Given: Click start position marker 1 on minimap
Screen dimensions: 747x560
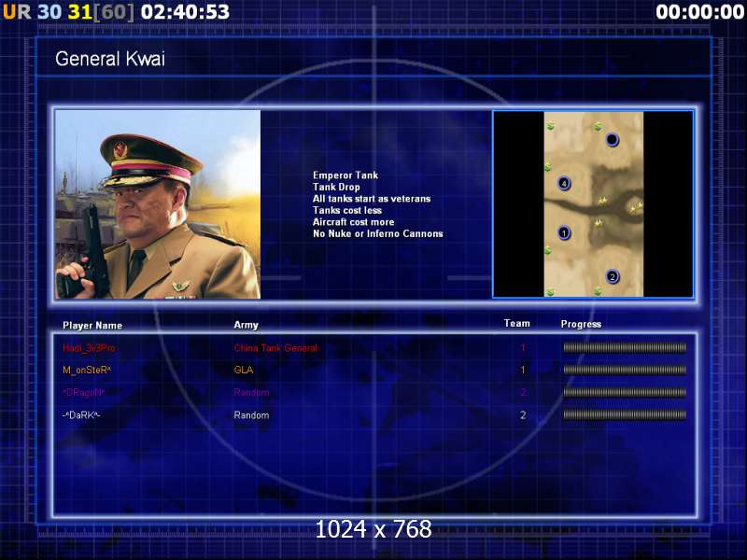Looking at the screenshot, I should point(564,232).
